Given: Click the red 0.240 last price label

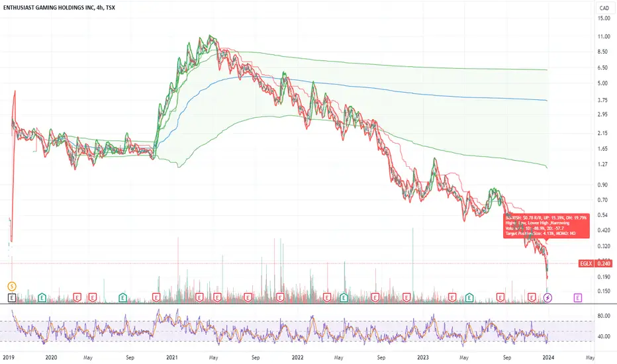Looking at the screenshot, I should tap(604, 263).
